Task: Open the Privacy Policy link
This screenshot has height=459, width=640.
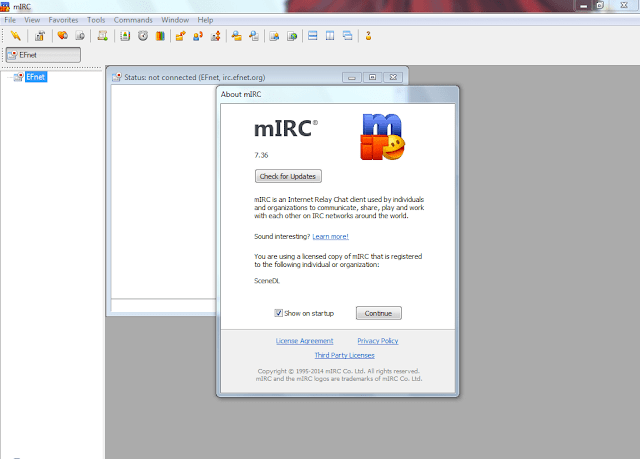Action: click(378, 341)
